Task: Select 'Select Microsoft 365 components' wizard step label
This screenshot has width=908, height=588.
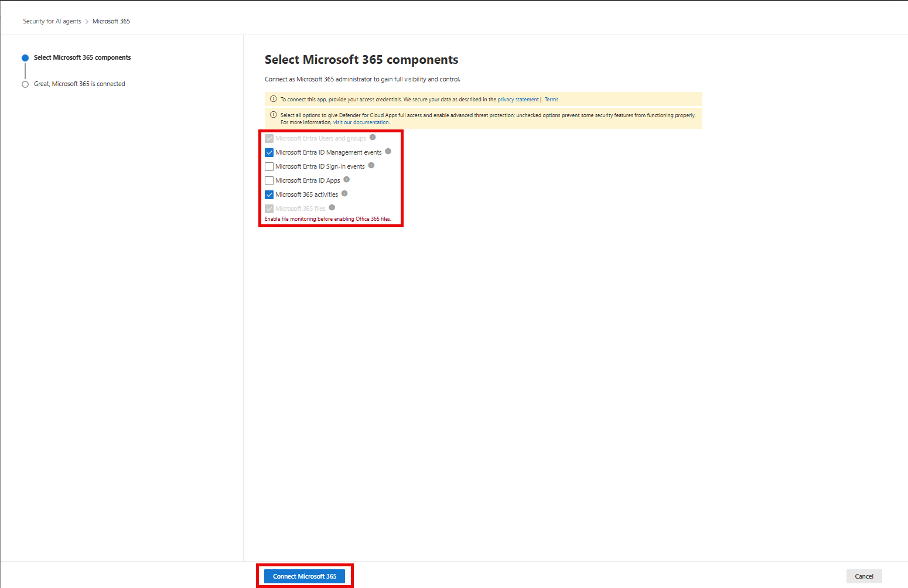Action: click(x=83, y=57)
